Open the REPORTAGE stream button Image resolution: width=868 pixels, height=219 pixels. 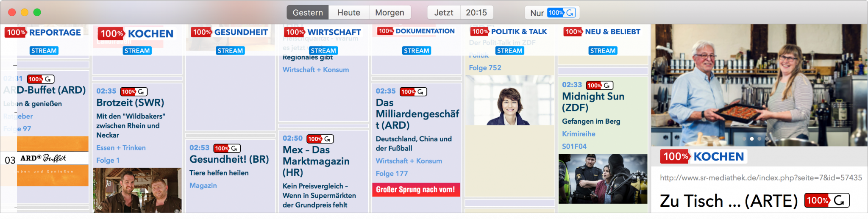44,50
